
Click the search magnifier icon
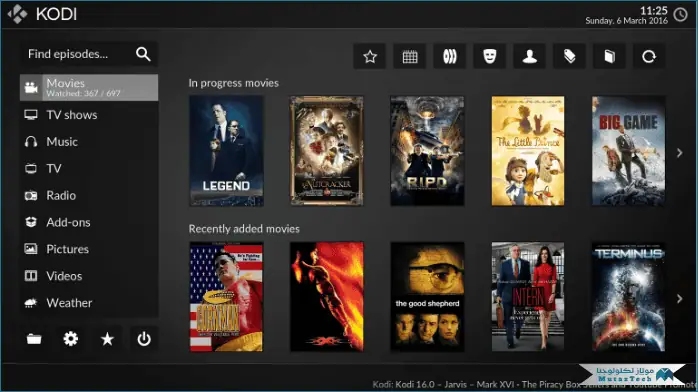[x=143, y=54]
